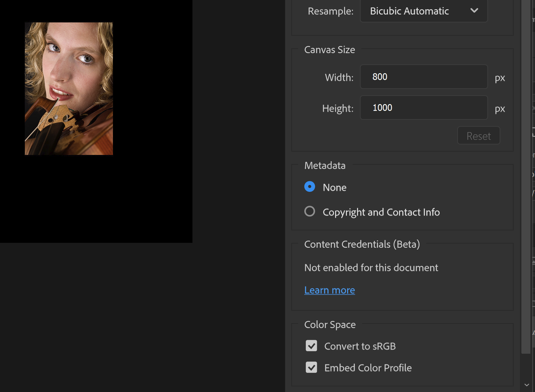Click the 'Copyright and Contact Info' label text

point(381,212)
